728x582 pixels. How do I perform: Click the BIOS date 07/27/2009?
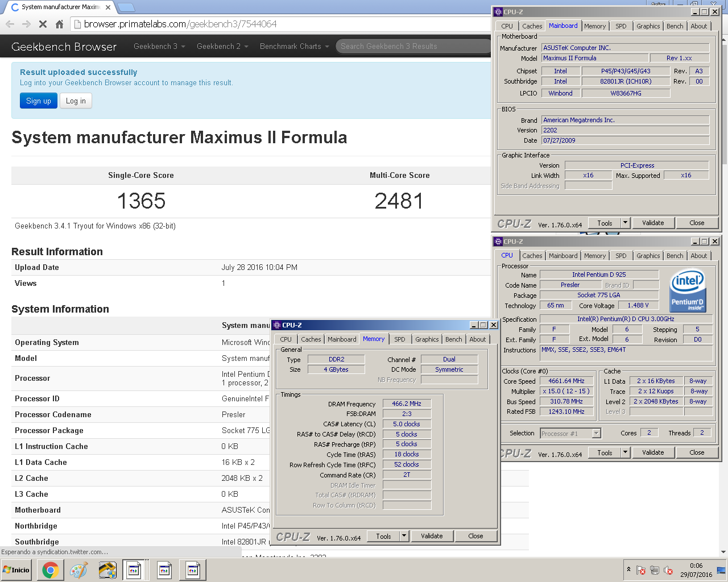point(626,140)
